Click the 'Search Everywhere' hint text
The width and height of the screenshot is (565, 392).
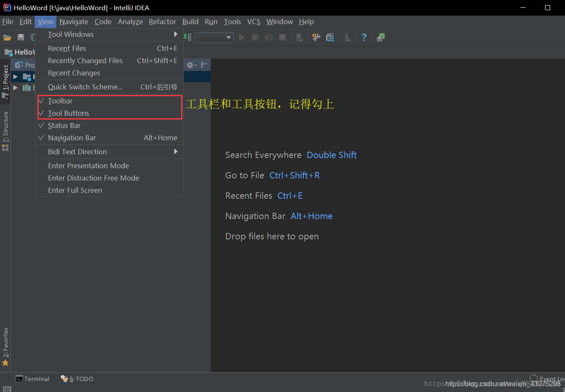[263, 155]
